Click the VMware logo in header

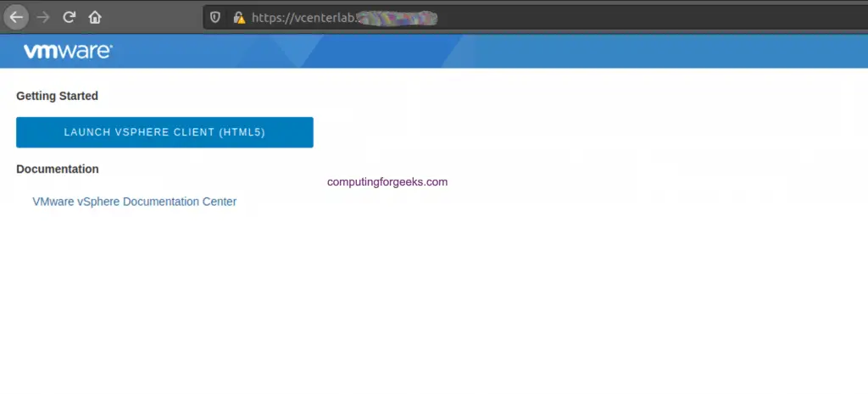click(68, 52)
